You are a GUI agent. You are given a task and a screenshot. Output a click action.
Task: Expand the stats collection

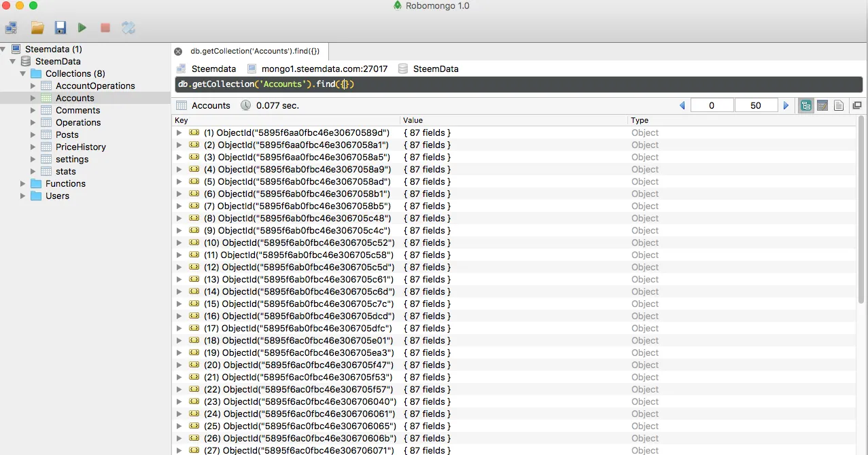point(33,171)
